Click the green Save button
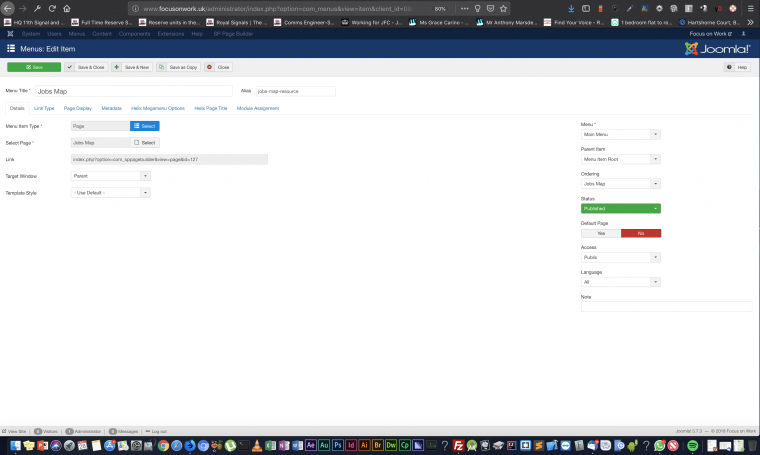 point(34,67)
